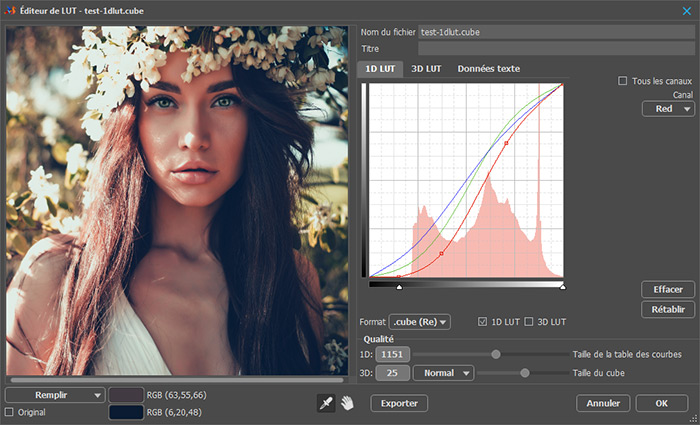
Task: Check the 3D LUT export checkbox
Action: tap(529, 321)
